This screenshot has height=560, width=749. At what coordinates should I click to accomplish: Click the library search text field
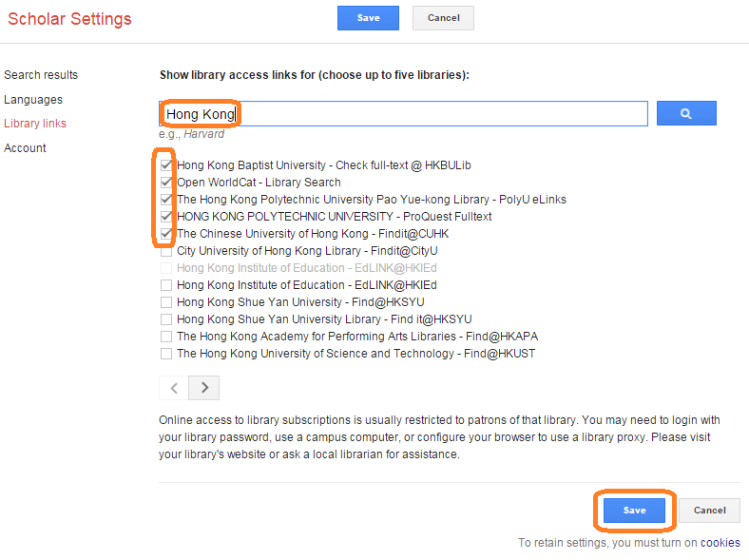[403, 114]
